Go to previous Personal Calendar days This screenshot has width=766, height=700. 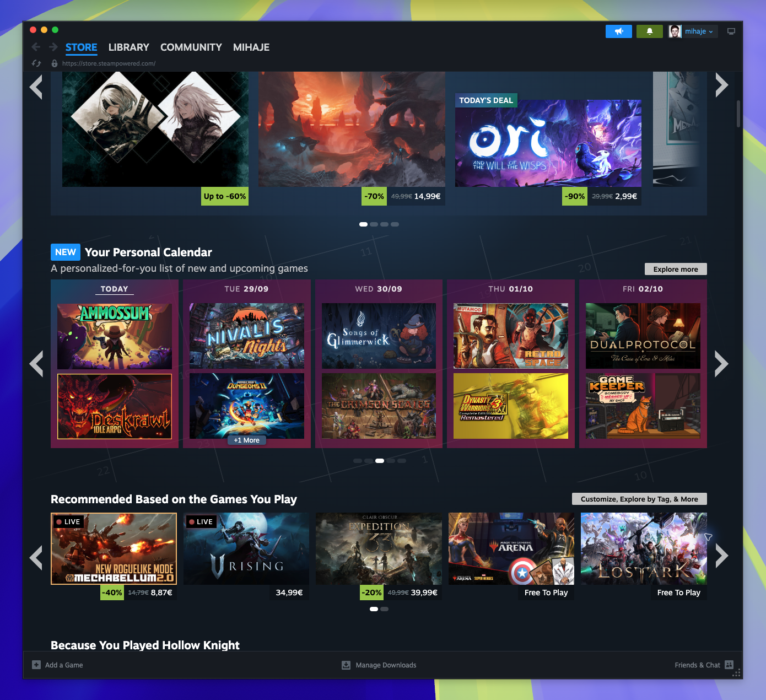36,364
